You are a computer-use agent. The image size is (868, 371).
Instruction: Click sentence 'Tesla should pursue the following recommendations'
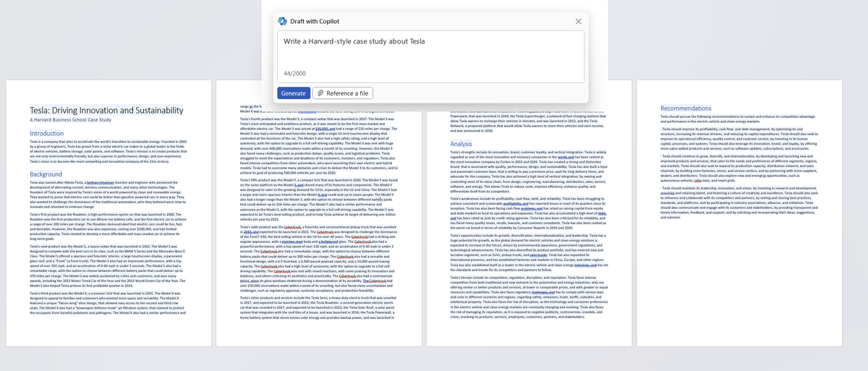click(738, 119)
